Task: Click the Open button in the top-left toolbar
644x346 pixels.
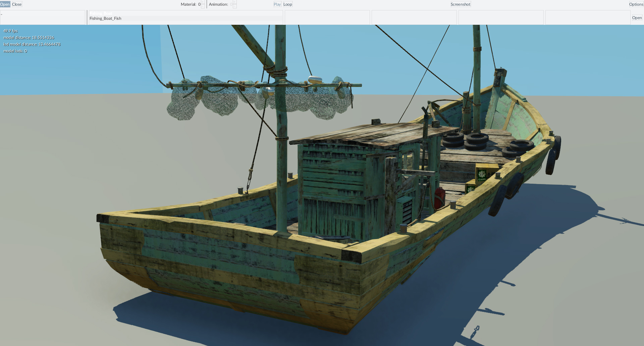Action: [5, 4]
